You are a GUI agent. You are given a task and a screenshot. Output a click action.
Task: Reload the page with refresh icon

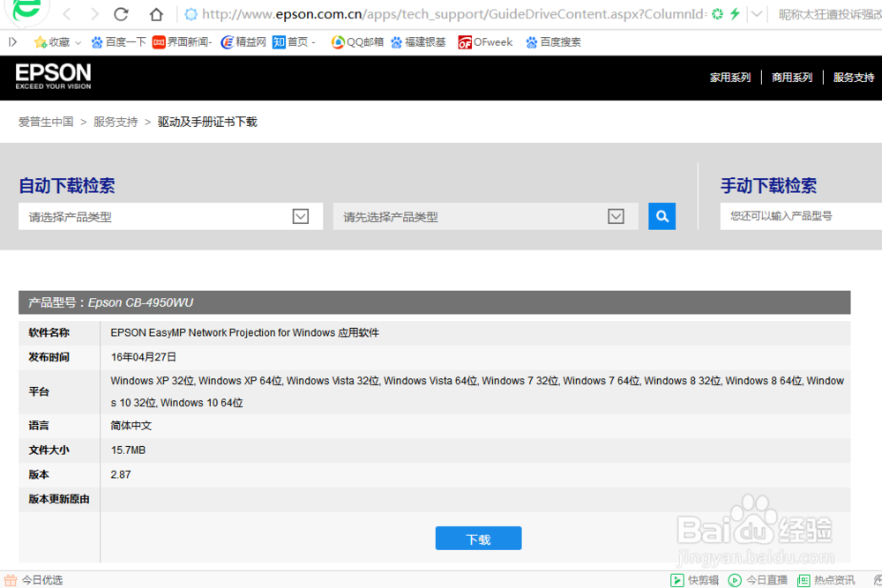coord(121,14)
